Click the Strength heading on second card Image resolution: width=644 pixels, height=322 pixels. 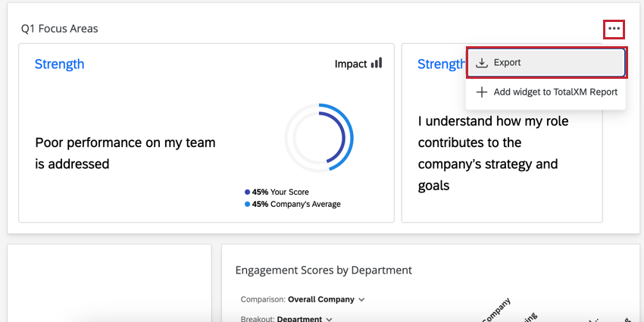(x=441, y=65)
